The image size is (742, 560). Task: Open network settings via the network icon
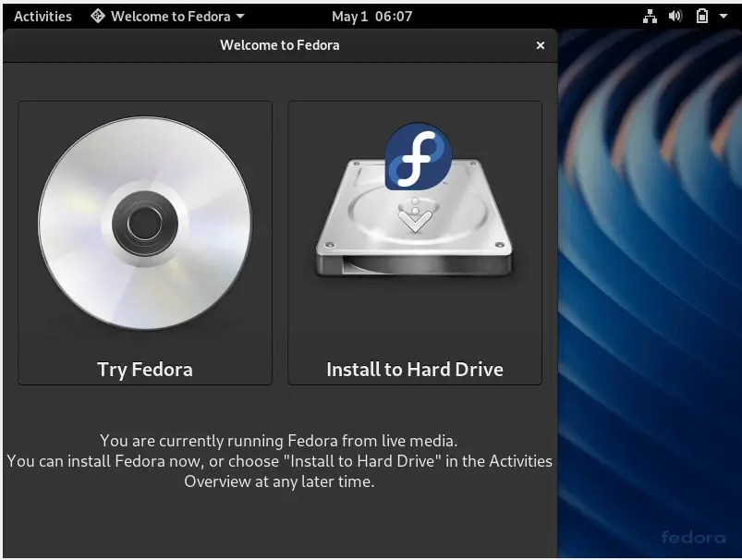(x=650, y=16)
